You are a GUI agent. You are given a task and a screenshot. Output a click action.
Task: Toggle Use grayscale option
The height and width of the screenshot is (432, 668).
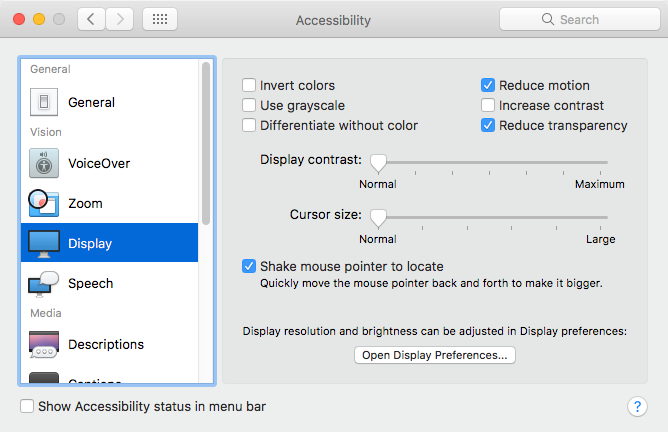pyautogui.click(x=249, y=105)
